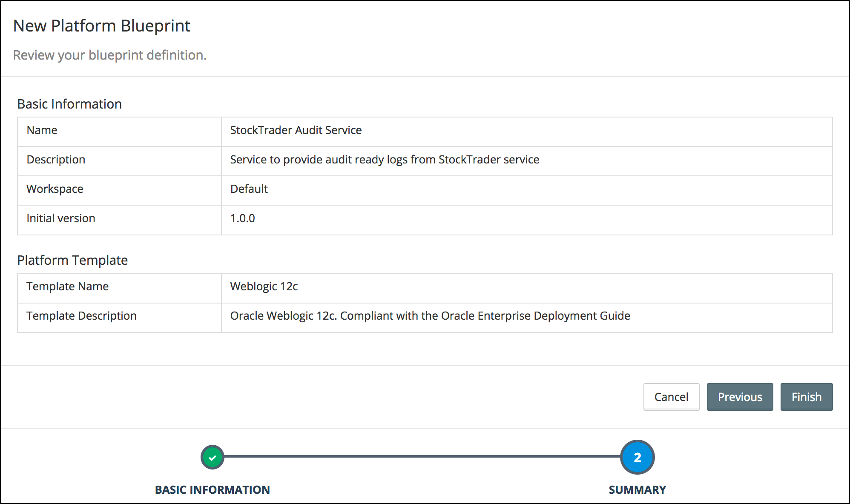
Task: Click the blue step 2 circle
Action: pyautogui.click(x=637, y=458)
